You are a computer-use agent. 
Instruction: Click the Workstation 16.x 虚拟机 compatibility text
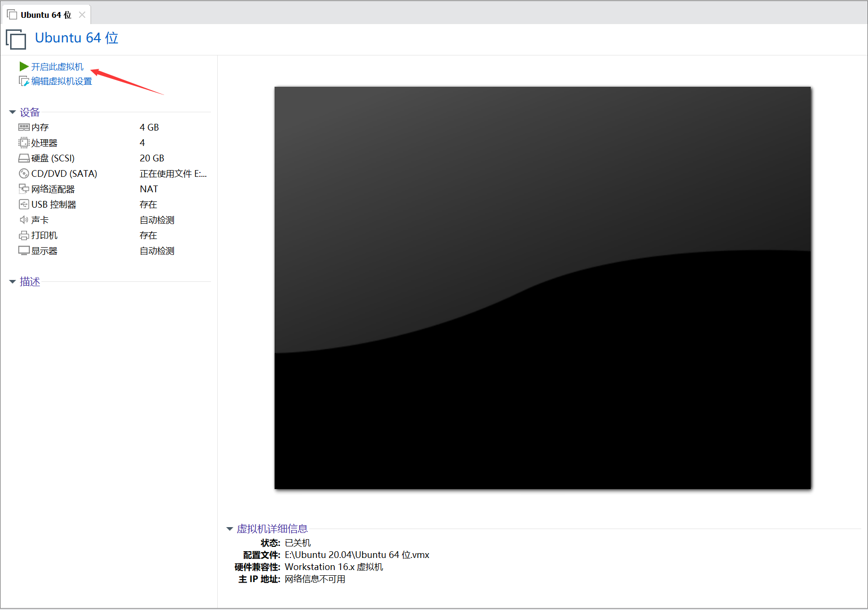[x=334, y=567]
